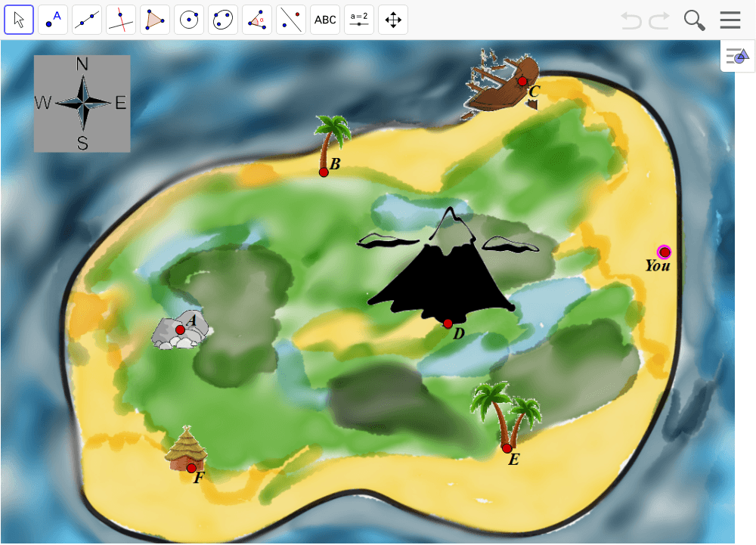Select the Move arrow tool
This screenshot has height=545, width=756.
(x=19, y=19)
